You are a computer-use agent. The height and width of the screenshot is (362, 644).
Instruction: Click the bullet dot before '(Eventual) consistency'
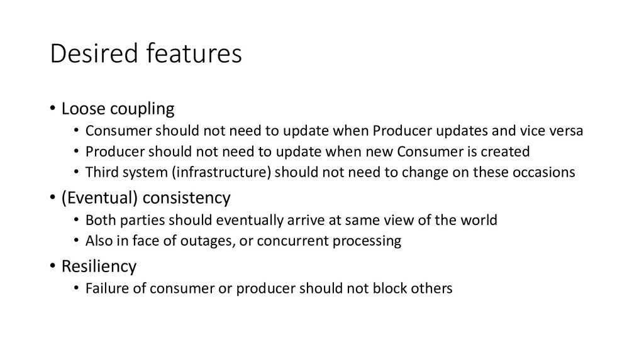point(53,199)
